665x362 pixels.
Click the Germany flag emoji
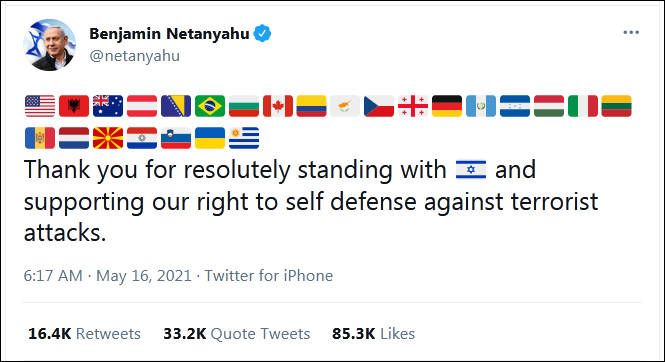pyautogui.click(x=447, y=106)
